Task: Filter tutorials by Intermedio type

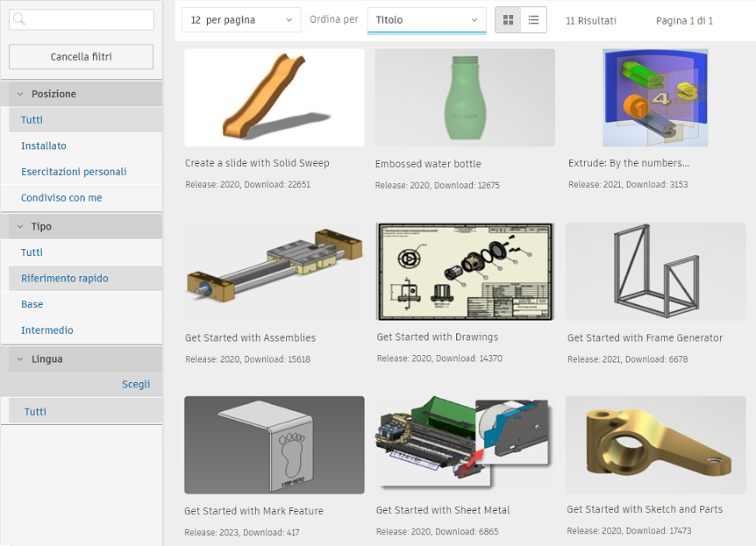Action: 85,330
